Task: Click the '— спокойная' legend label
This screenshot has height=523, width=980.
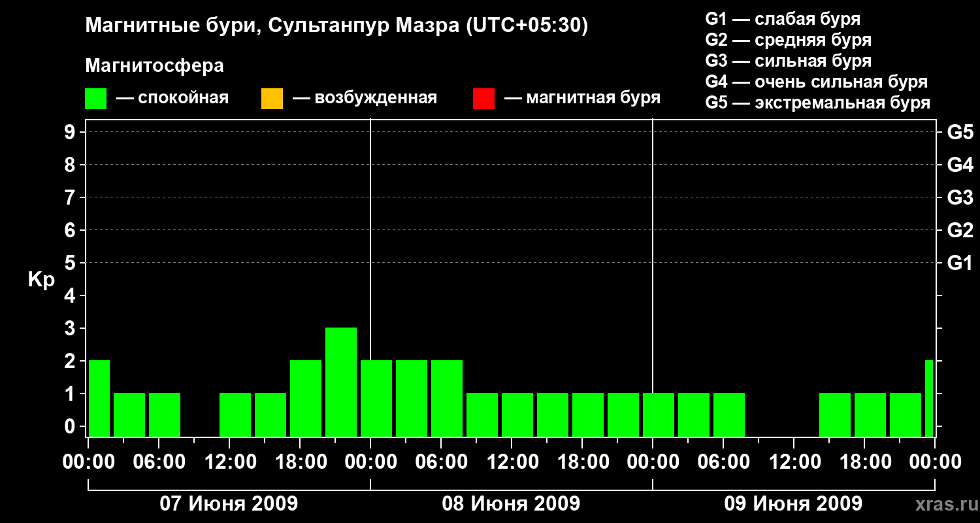Action: click(172, 98)
